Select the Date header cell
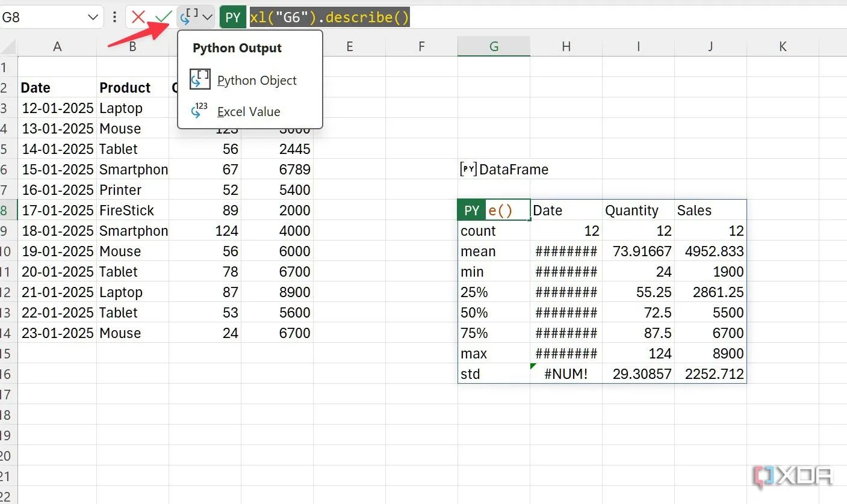The image size is (847, 504). tap(57, 87)
